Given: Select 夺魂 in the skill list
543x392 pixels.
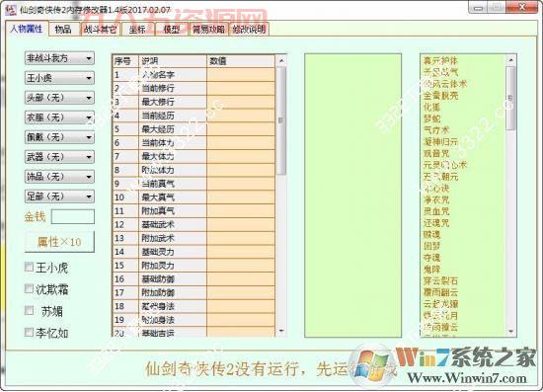Looking at the screenshot, I should coord(431,258).
